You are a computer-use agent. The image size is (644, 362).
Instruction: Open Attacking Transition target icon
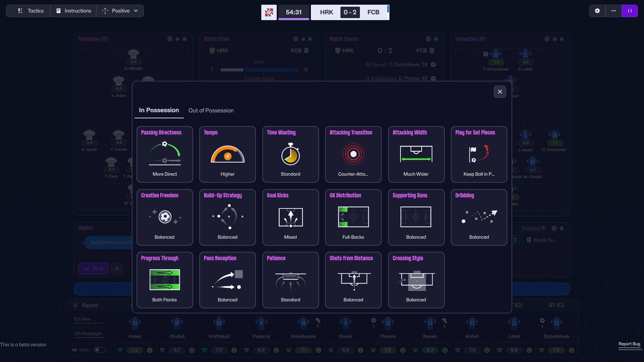pyautogui.click(x=353, y=154)
